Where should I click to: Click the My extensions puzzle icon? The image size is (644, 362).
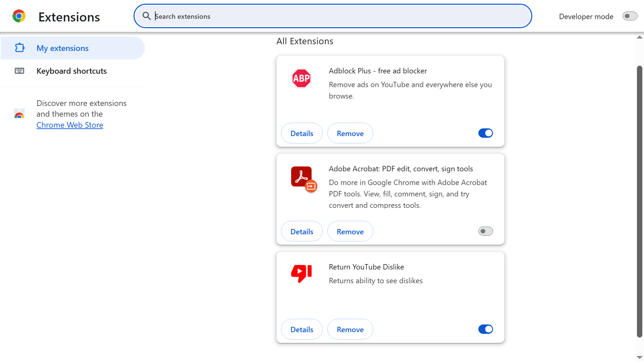tap(20, 48)
